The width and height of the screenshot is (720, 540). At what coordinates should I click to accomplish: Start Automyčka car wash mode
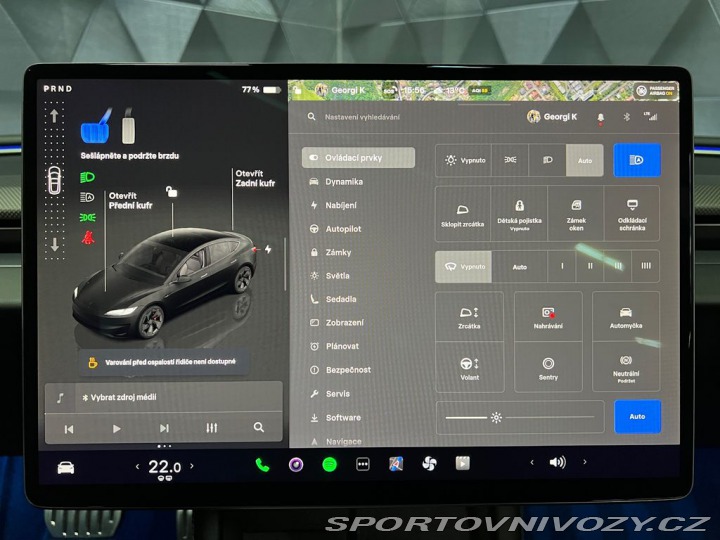626,317
